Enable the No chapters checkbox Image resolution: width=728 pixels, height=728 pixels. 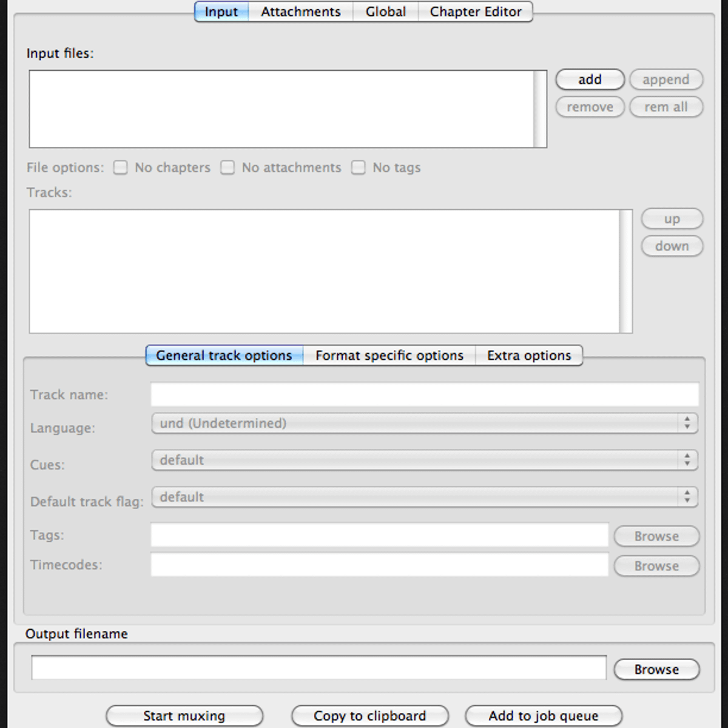121,167
